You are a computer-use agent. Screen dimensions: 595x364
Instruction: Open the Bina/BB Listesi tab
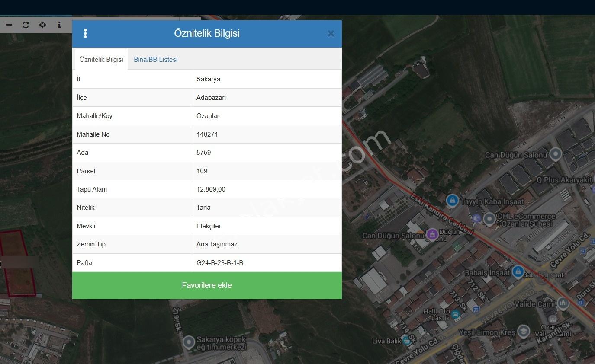pos(156,60)
